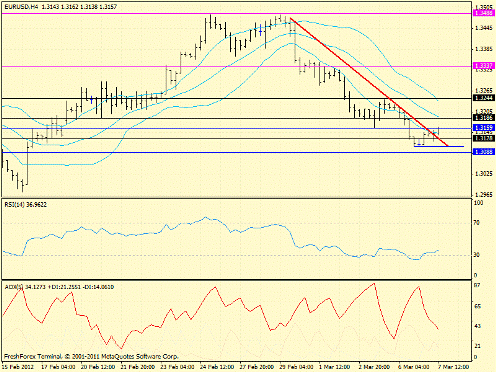This screenshot has width=496, height=372.
Task: Click the black 1.3186 price tag
Action: (x=483, y=118)
